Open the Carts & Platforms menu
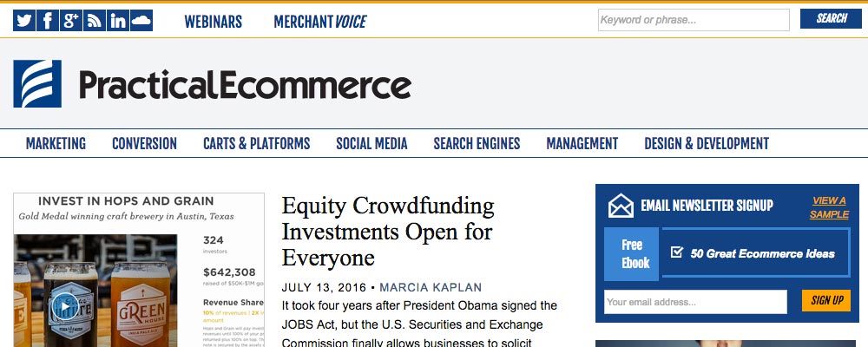The height and width of the screenshot is (347, 868). [256, 144]
